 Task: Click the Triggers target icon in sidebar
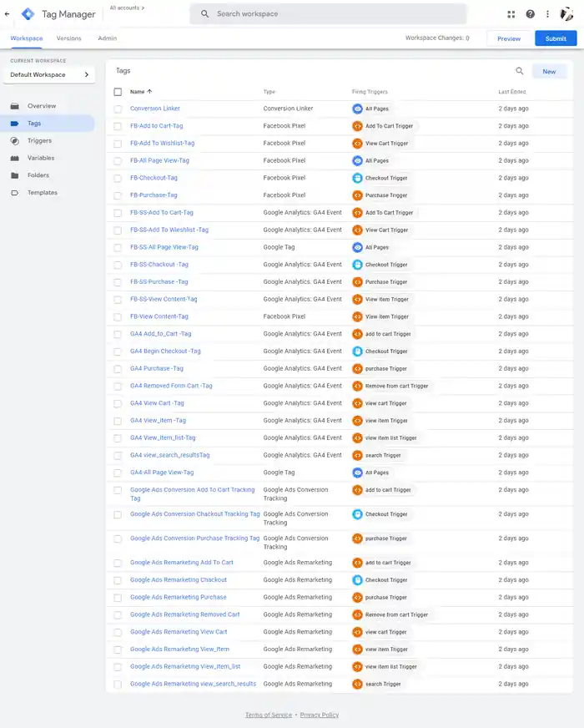coord(15,141)
